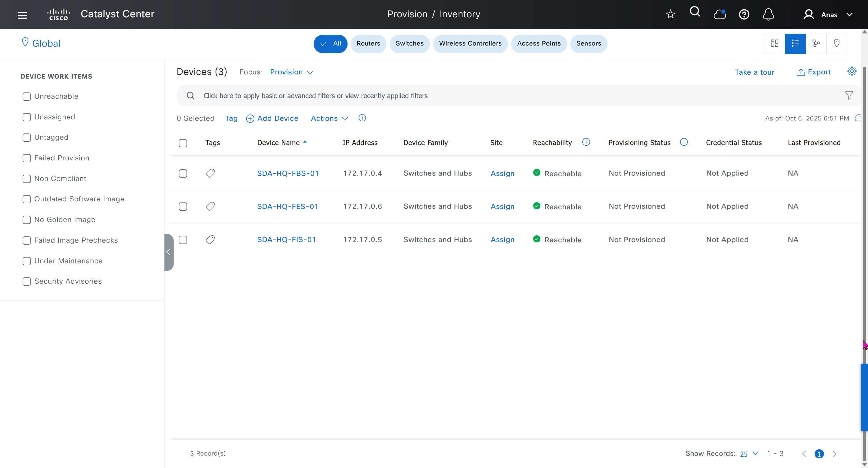Click the Add Device button

click(x=272, y=118)
